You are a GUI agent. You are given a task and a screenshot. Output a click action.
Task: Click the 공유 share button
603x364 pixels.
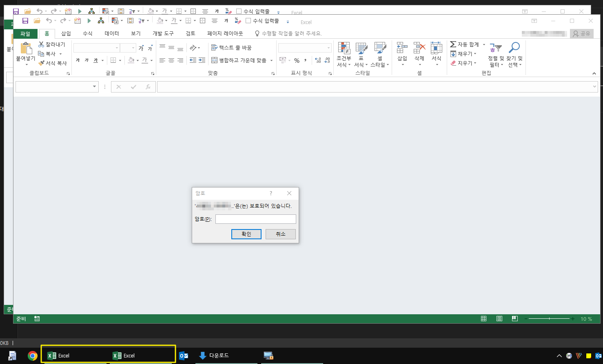(x=581, y=33)
